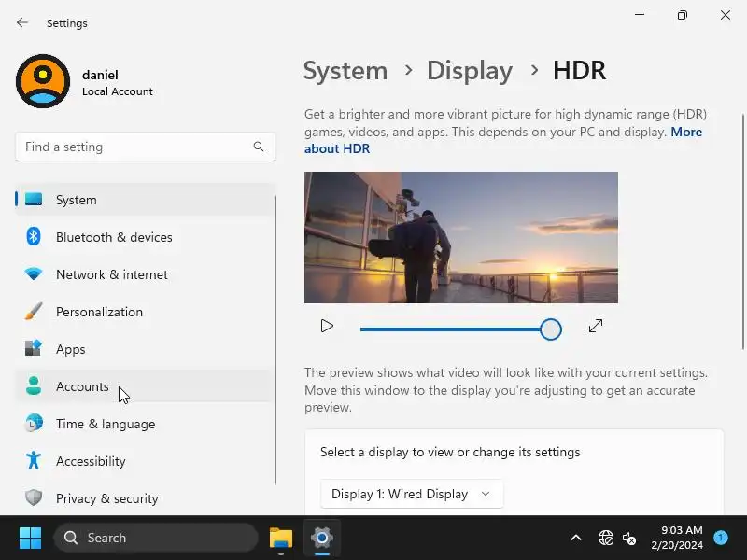Go back using the arrow button
This screenshot has width=747, height=560.
(x=21, y=22)
